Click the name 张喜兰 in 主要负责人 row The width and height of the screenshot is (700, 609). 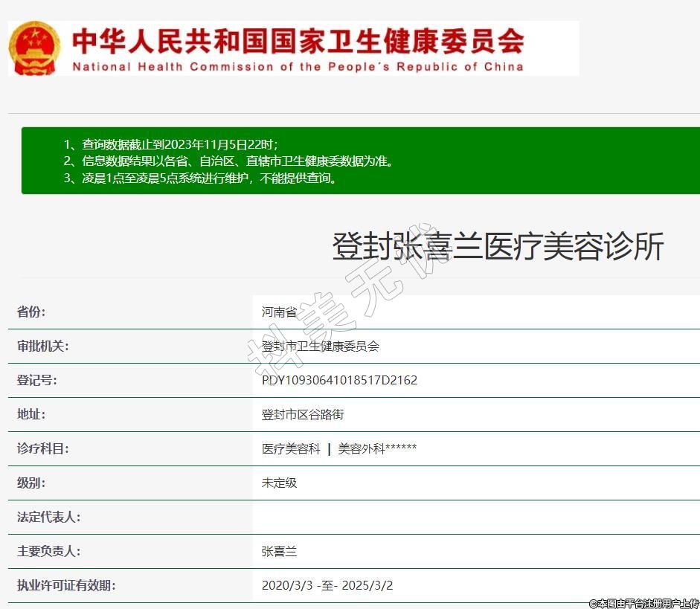point(279,552)
